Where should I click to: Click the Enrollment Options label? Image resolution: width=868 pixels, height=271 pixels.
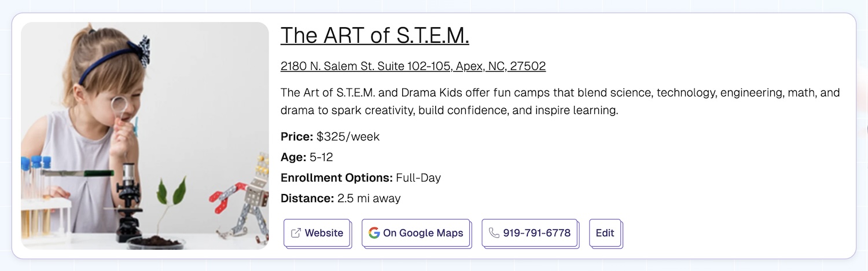click(x=337, y=178)
